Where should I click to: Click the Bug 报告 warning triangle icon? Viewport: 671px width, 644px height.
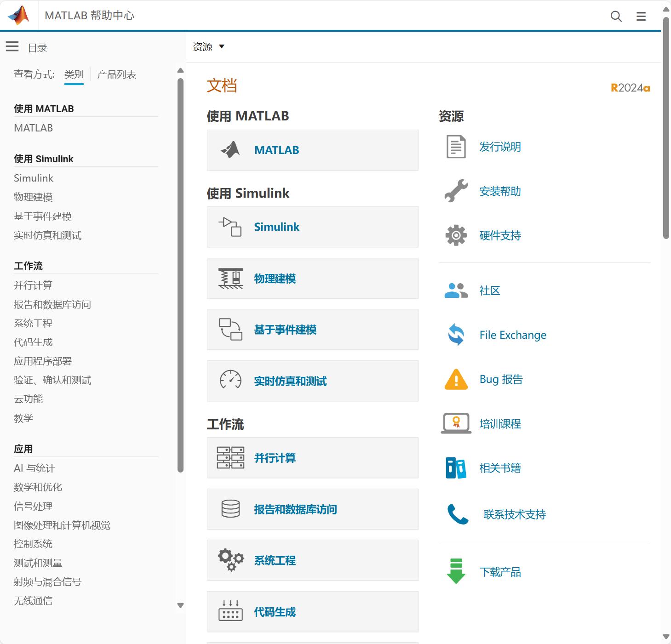point(456,379)
